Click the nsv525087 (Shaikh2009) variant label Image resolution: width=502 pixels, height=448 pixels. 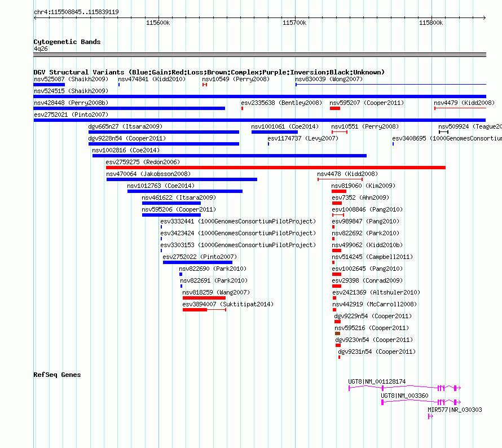(x=71, y=79)
